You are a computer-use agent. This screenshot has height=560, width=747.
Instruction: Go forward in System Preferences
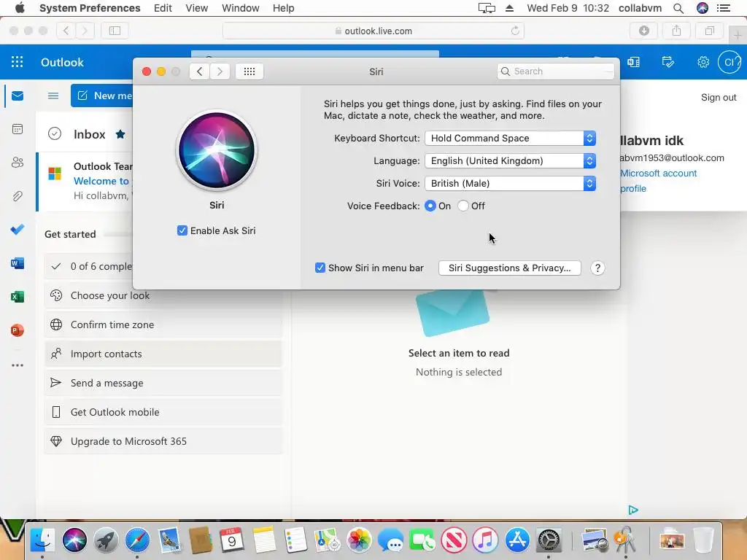(x=220, y=71)
